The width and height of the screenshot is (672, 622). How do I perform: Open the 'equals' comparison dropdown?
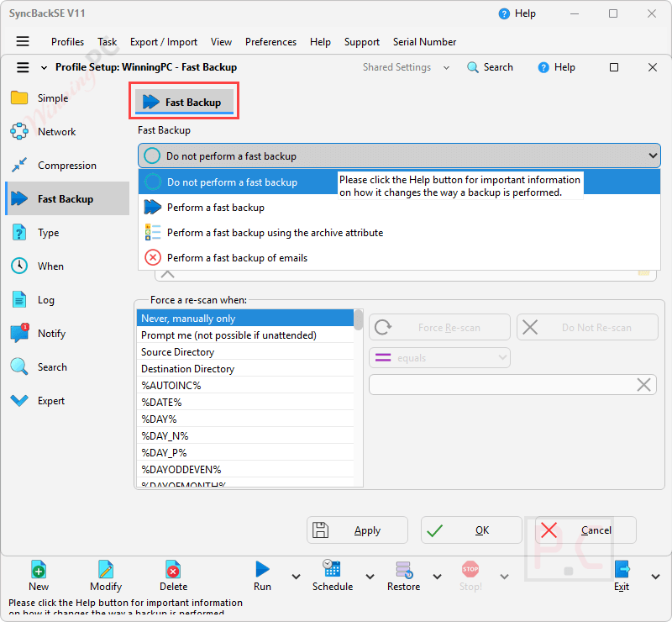pos(439,358)
